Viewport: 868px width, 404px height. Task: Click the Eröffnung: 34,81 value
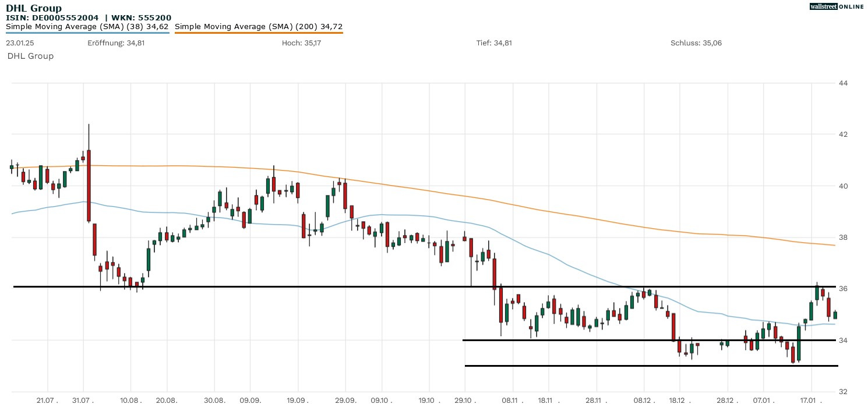click(116, 43)
